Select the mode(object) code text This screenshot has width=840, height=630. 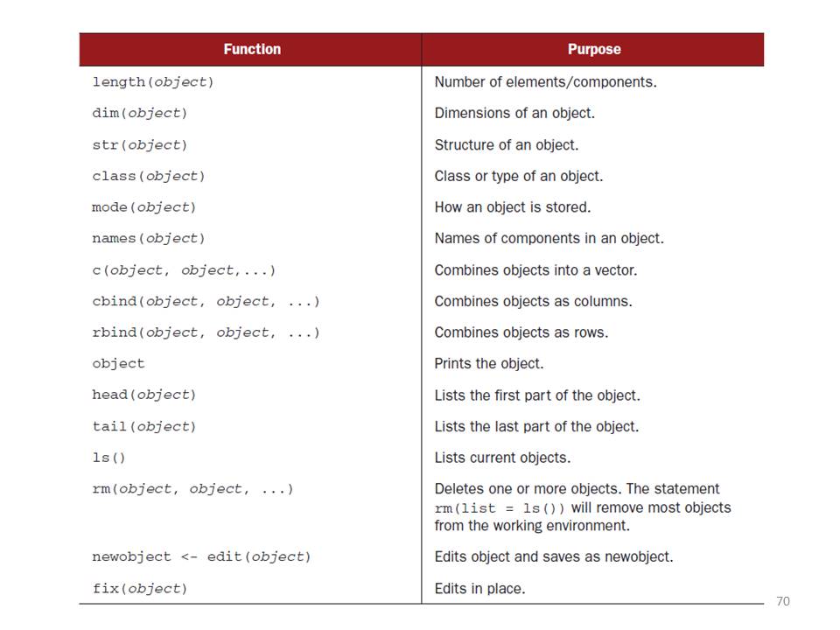[x=144, y=207]
